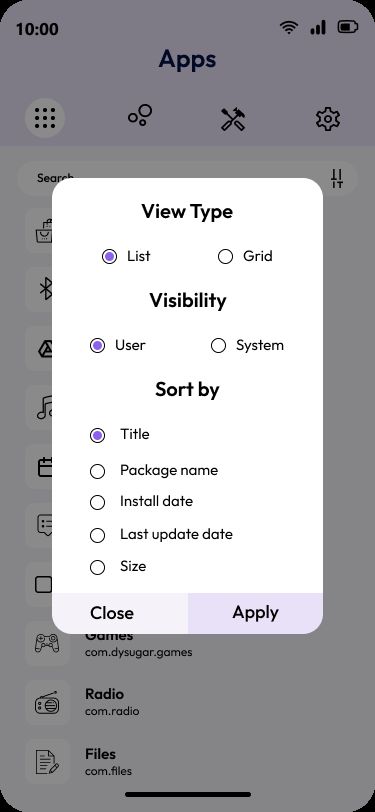Tap the filter sliders icon by search
This screenshot has height=812, width=375.
337,179
